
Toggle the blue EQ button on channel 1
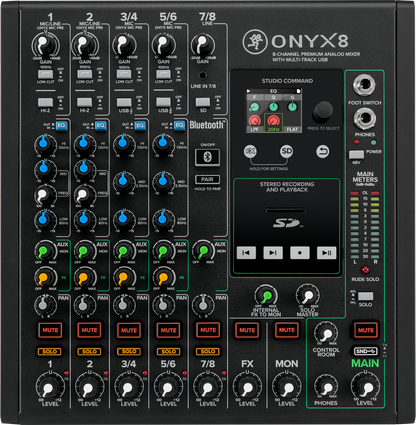[x=61, y=125]
